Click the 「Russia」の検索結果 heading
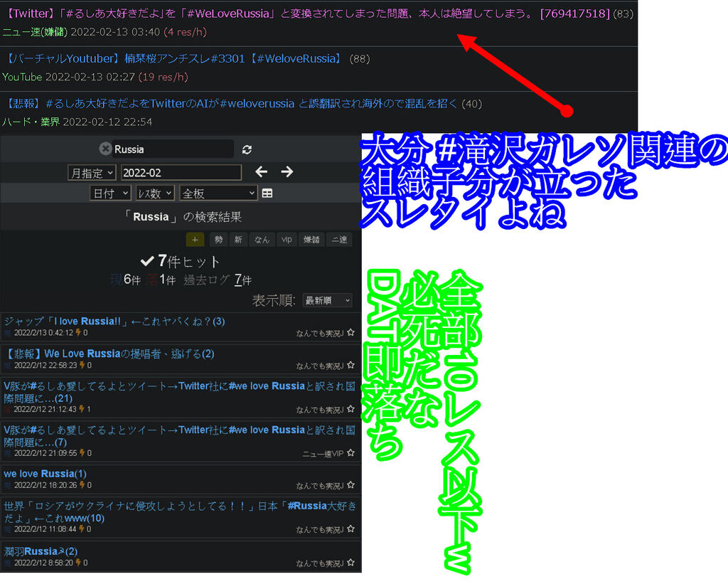 pos(182,216)
